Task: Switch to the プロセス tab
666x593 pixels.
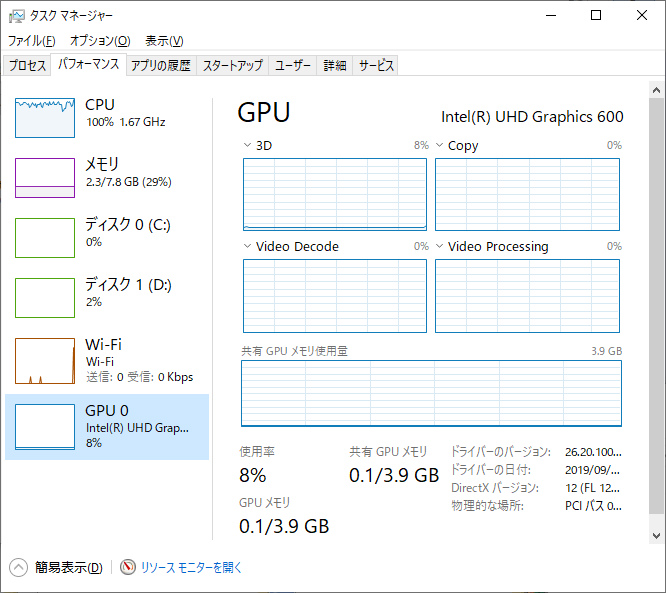Action: click(x=27, y=66)
